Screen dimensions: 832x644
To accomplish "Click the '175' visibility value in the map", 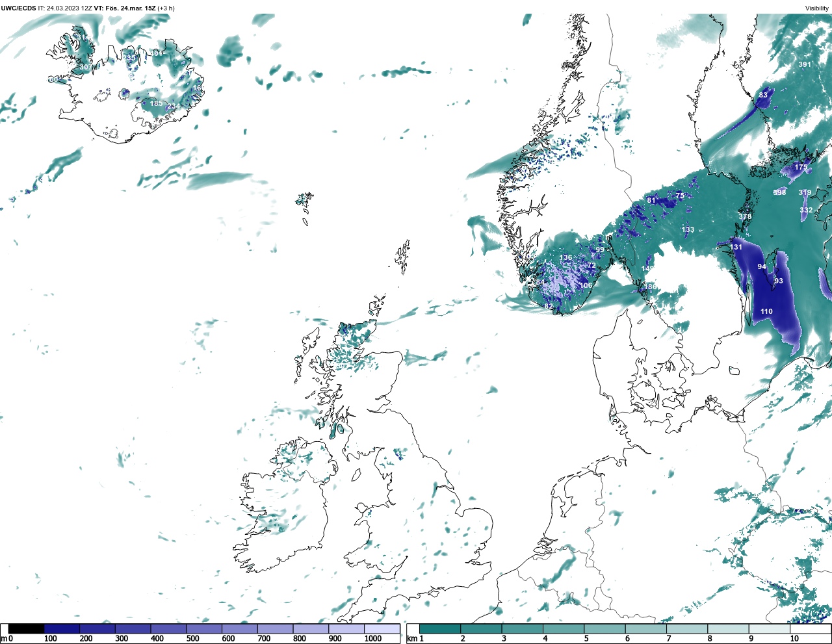I will (801, 167).
